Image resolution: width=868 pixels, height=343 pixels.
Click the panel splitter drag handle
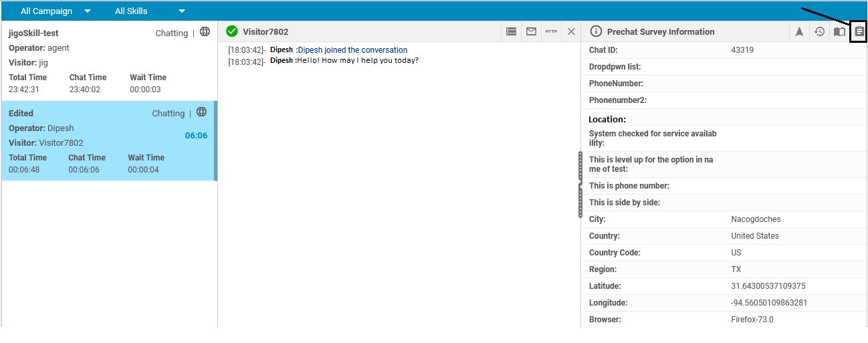pos(580,185)
